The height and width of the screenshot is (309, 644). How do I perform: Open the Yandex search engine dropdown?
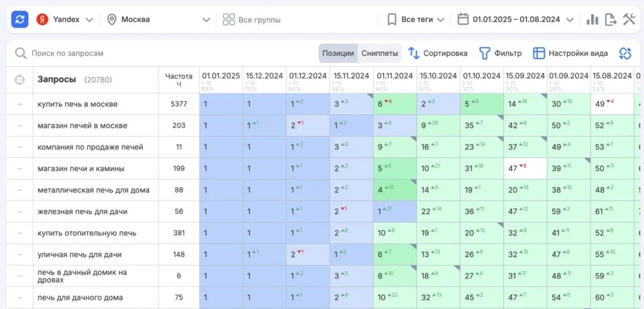[x=65, y=20]
